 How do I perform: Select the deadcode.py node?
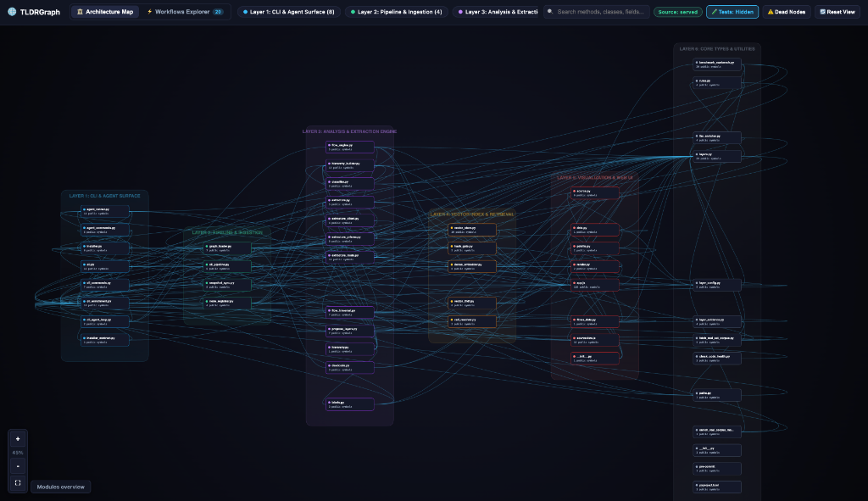[350, 368]
